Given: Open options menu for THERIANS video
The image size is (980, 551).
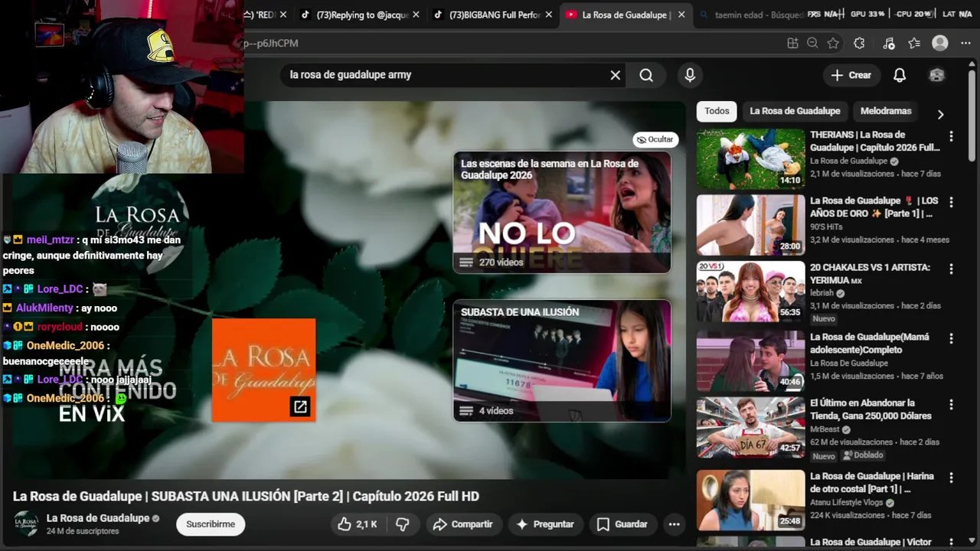Looking at the screenshot, I should (951, 136).
